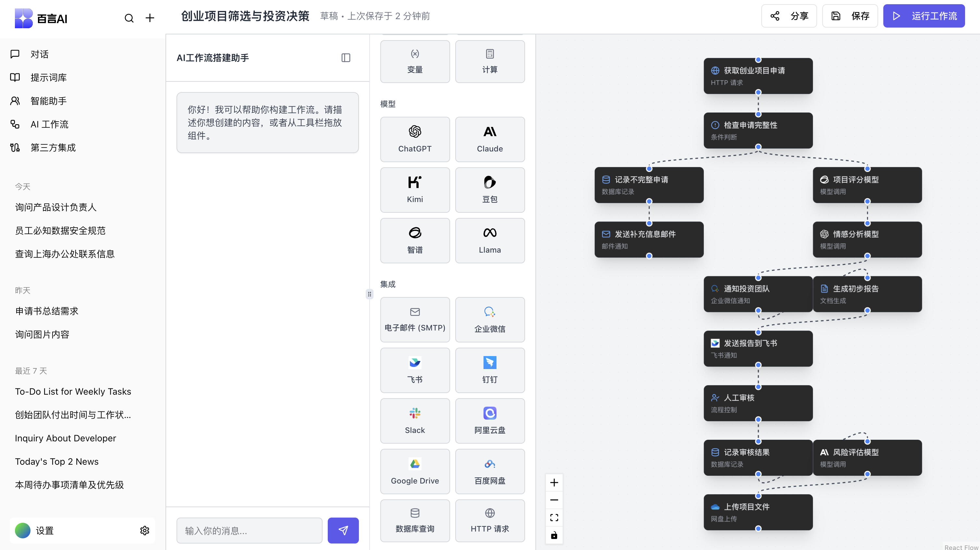Select the Claude model component
Viewport: 980px width, 550px height.
490,139
